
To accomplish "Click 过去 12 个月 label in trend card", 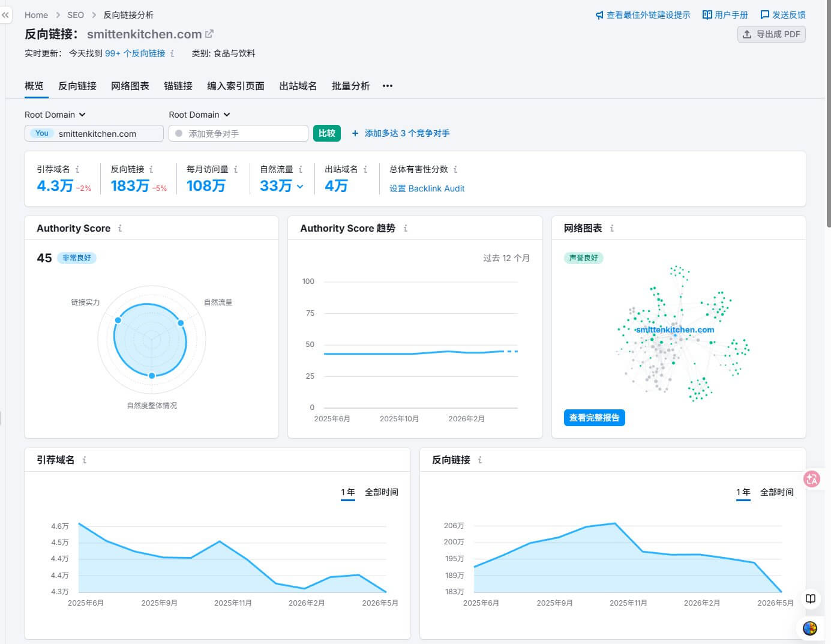I will pos(506,258).
